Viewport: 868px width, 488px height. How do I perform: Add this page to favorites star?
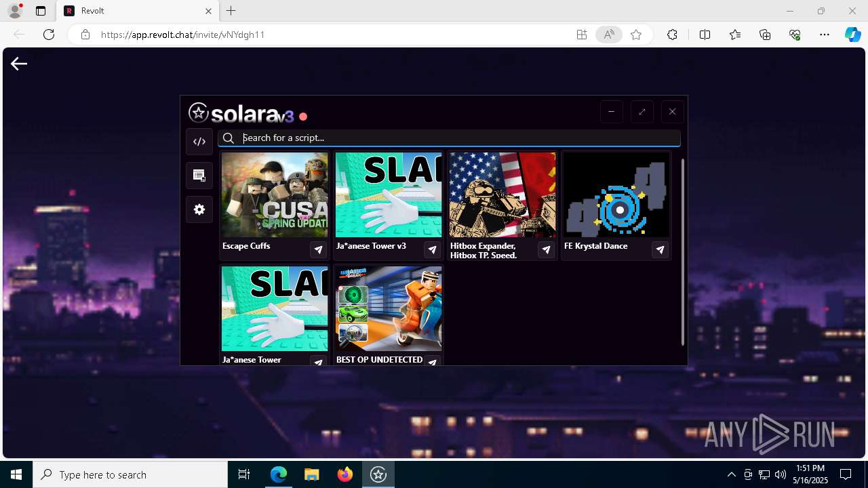(636, 35)
